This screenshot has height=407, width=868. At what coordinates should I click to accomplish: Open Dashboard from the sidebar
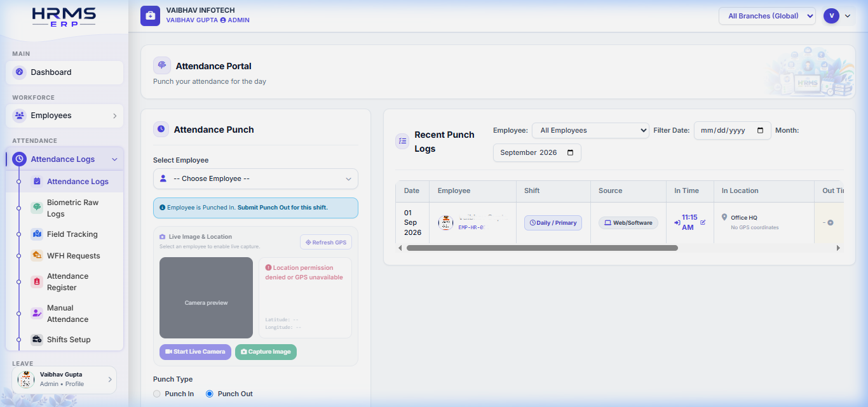point(64,72)
